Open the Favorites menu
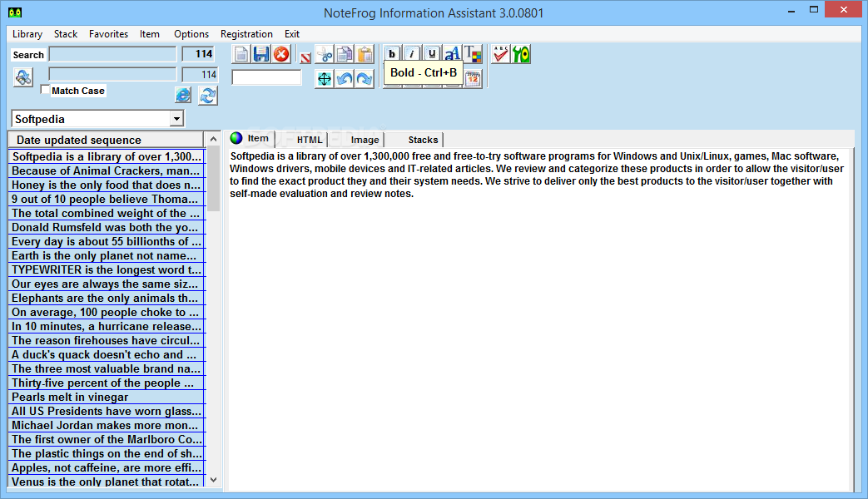The width and height of the screenshot is (868, 499). point(108,34)
